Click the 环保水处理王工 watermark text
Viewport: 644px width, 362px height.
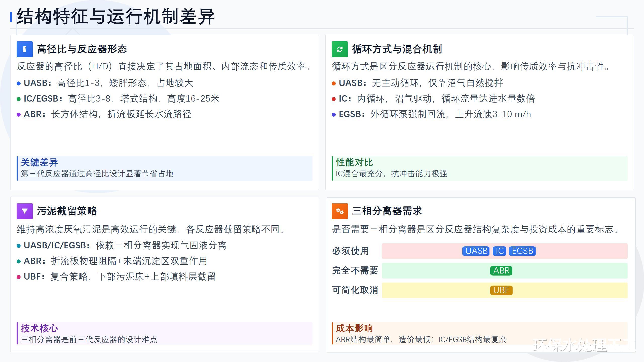click(584, 345)
